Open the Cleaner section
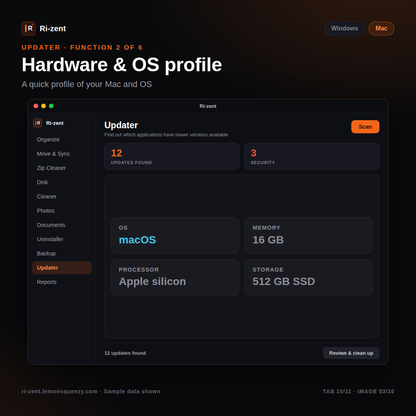Screen dimensions: 416x416 tap(62, 196)
